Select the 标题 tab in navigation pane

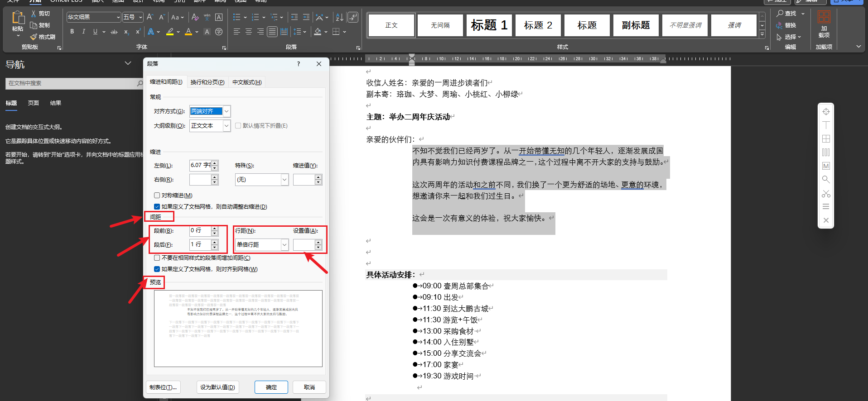coord(11,103)
